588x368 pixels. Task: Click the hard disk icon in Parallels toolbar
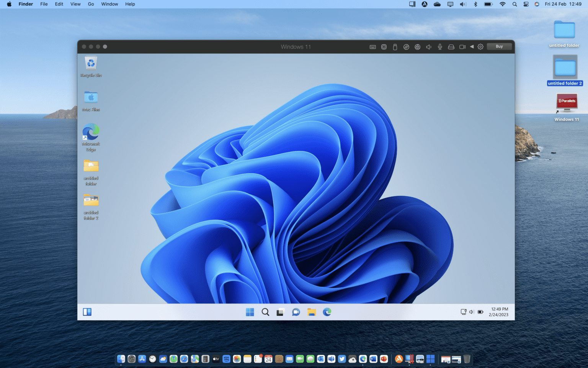451,46
